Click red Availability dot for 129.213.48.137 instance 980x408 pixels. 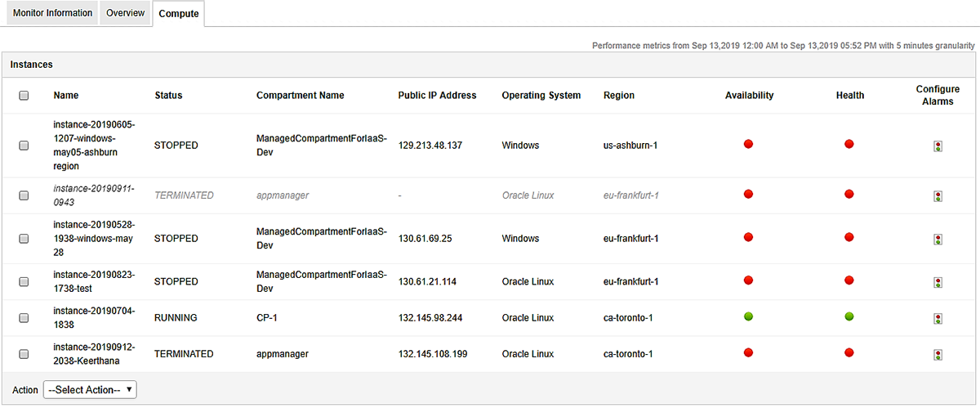(x=748, y=144)
